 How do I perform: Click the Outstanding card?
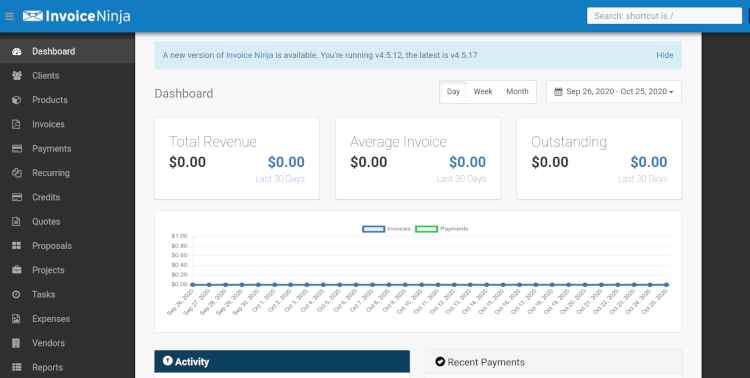coord(599,158)
